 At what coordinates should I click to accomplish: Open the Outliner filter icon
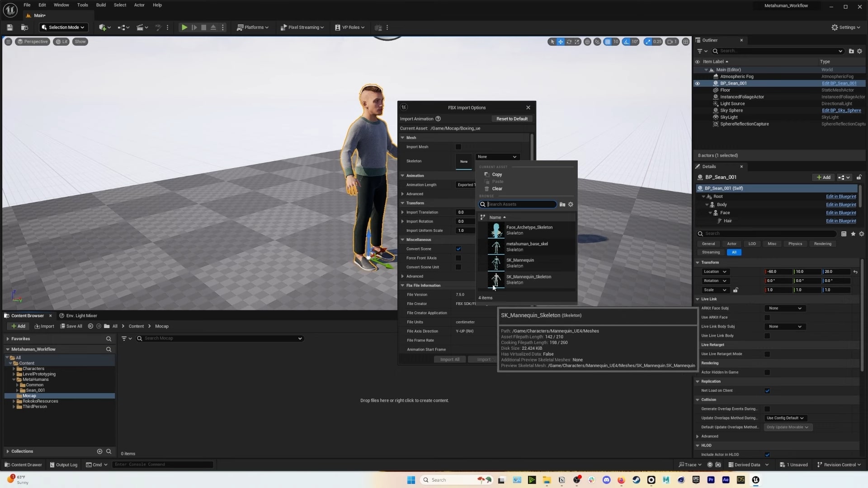[x=700, y=51]
